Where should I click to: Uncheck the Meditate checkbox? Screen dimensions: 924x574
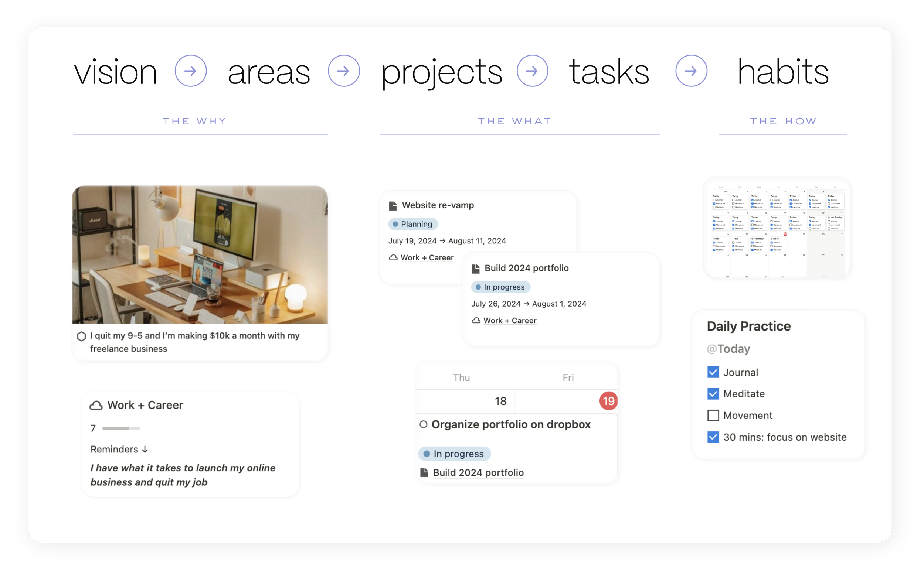[x=713, y=394]
